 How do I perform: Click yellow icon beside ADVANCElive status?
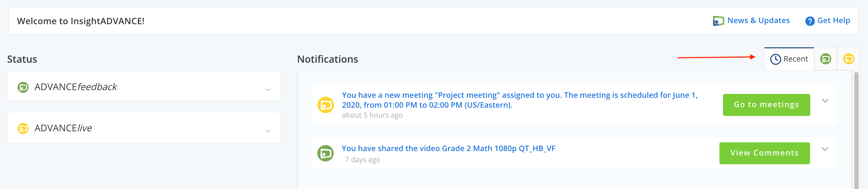click(x=23, y=129)
